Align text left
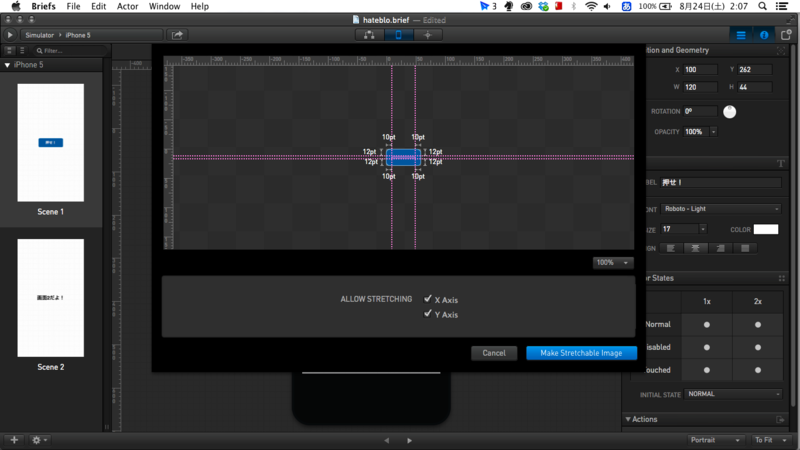The image size is (800, 450). 671,248
